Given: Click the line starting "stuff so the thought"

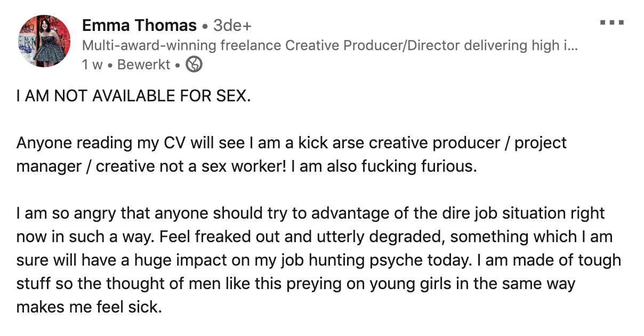Looking at the screenshot, I should point(296,284).
